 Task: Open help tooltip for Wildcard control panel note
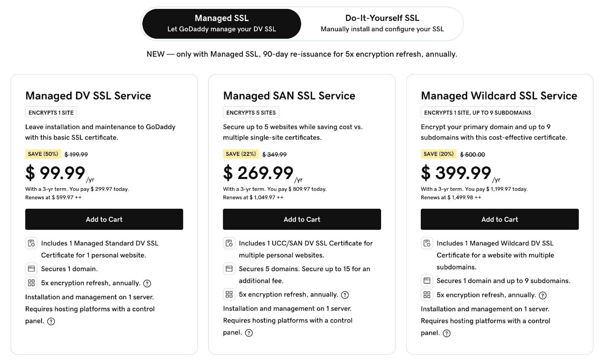[447, 333]
